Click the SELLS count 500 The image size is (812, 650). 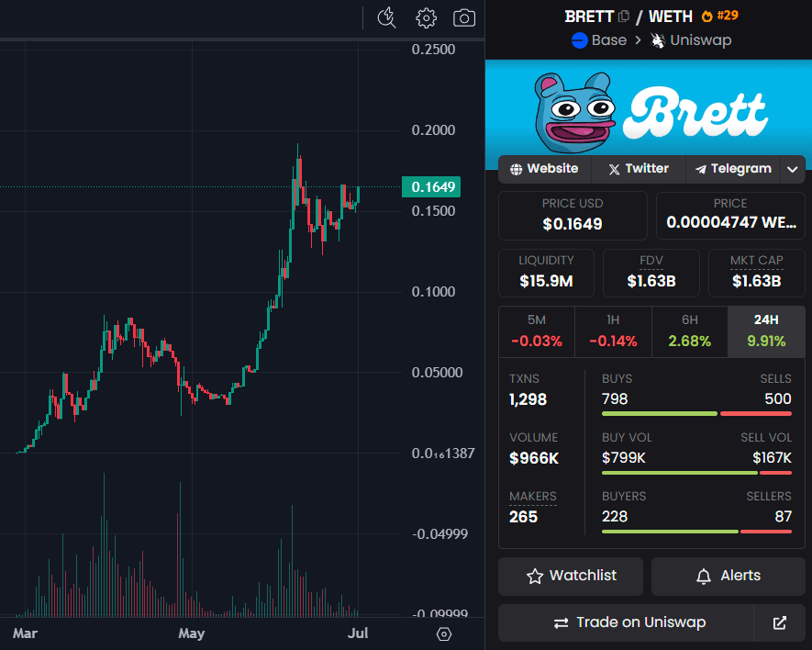[778, 399]
